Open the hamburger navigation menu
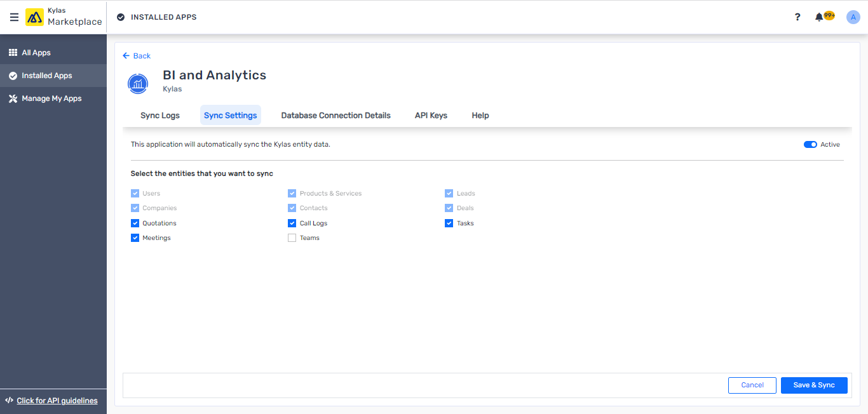 [x=14, y=17]
